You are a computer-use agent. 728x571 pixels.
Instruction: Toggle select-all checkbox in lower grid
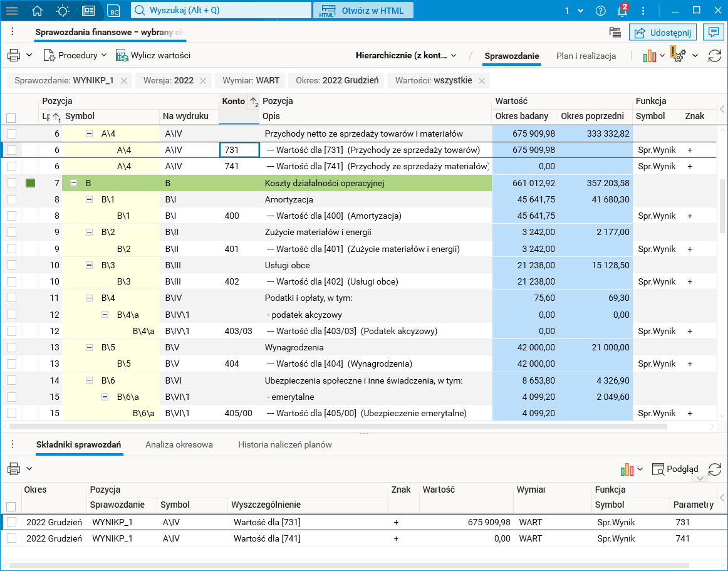[11, 506]
